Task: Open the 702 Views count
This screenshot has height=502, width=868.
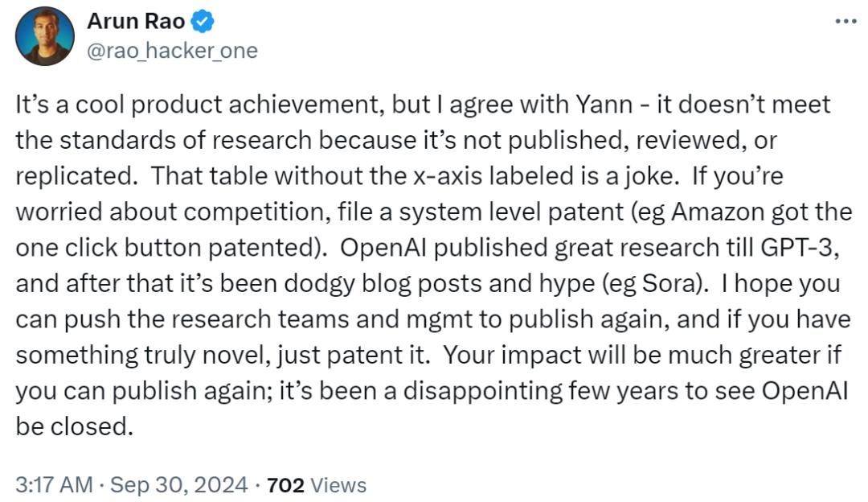Action: [x=316, y=485]
